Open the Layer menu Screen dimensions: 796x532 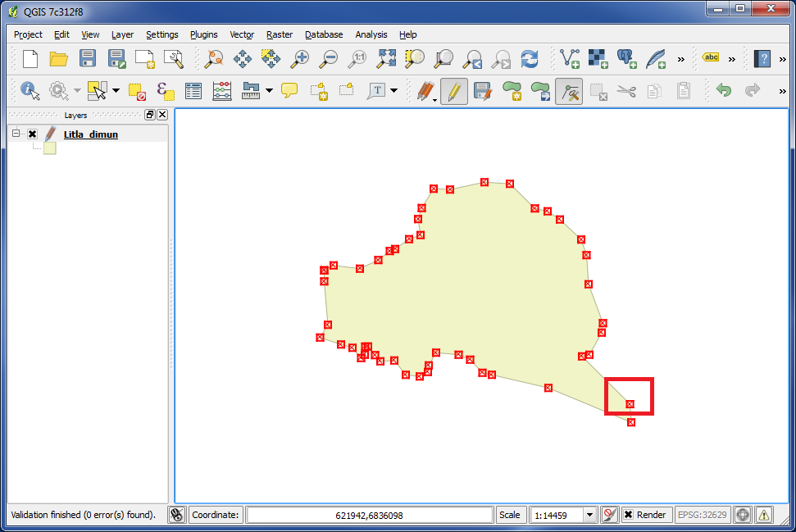[122, 34]
